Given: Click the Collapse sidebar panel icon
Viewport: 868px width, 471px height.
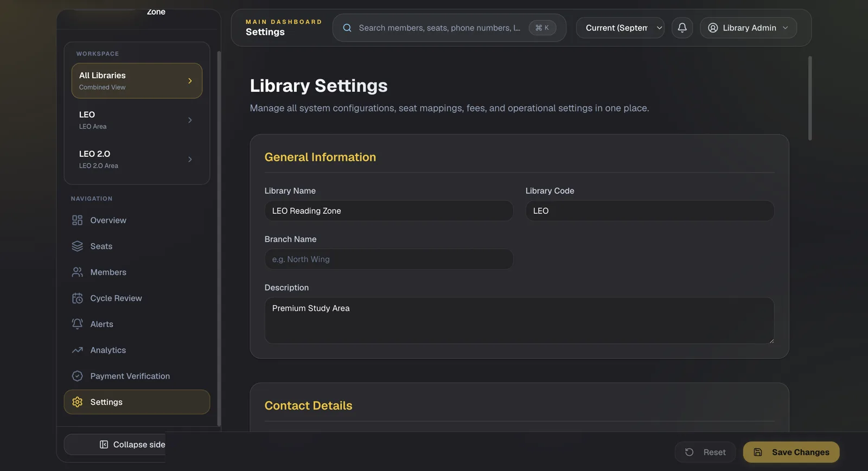Looking at the screenshot, I should [x=104, y=444].
